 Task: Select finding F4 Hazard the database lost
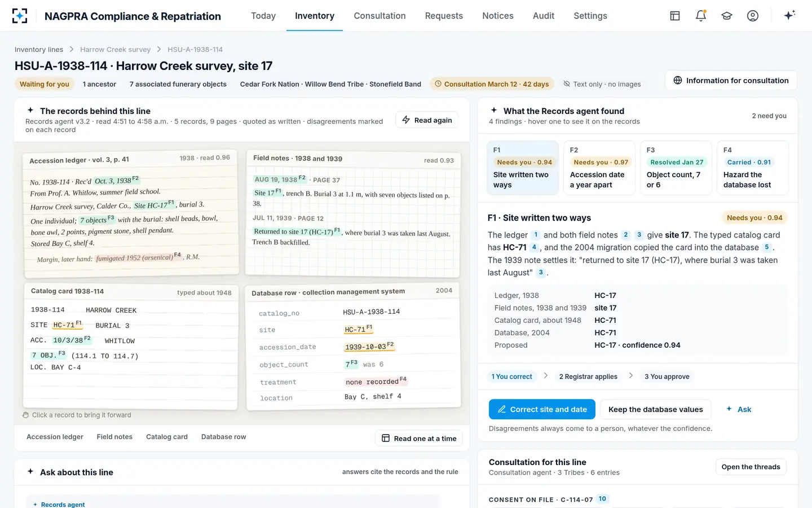click(x=753, y=168)
